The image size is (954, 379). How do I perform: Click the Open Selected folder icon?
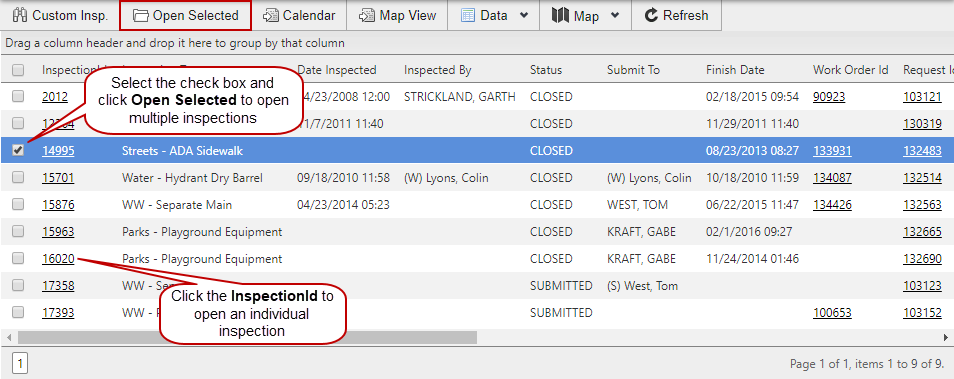(x=141, y=16)
